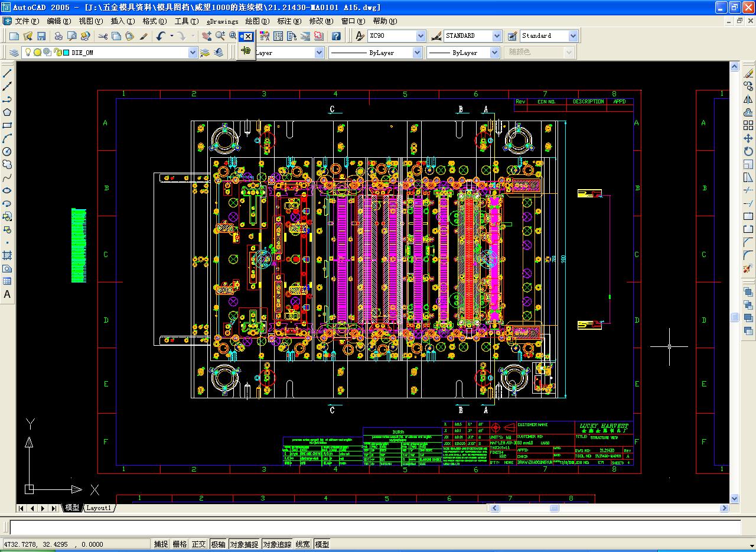Toggle 对象捕捉 object snap in status bar
The width and height of the screenshot is (756, 552).
(244, 544)
